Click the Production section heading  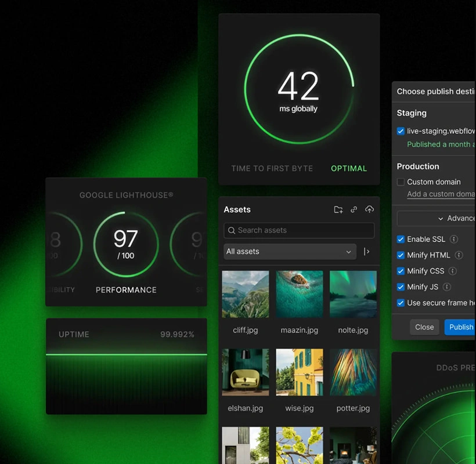418,166
